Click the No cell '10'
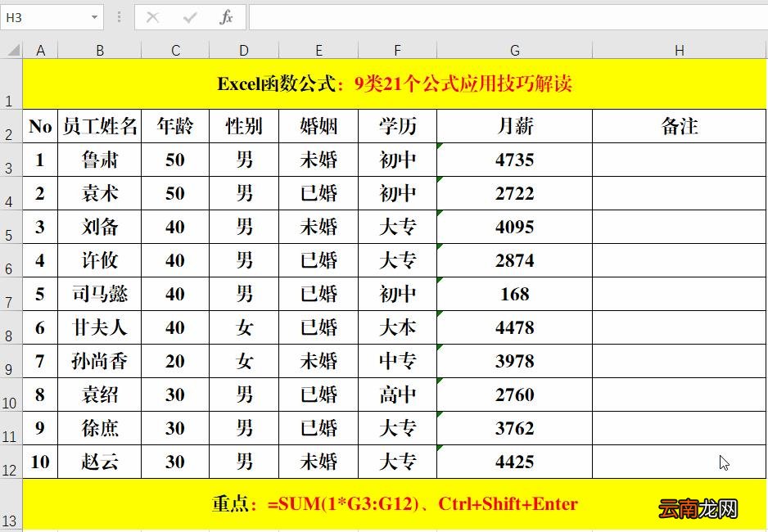This screenshot has height=532, width=768. coord(41,462)
